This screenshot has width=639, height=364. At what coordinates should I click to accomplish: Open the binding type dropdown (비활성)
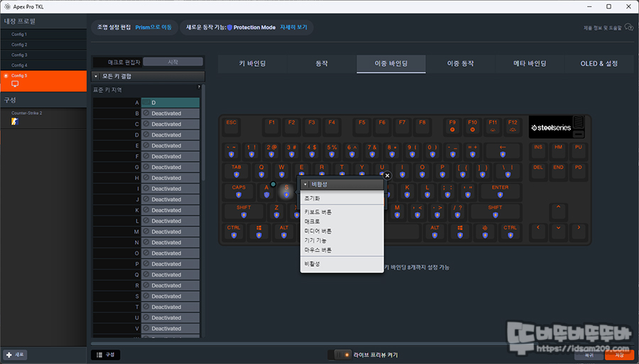(x=342, y=184)
